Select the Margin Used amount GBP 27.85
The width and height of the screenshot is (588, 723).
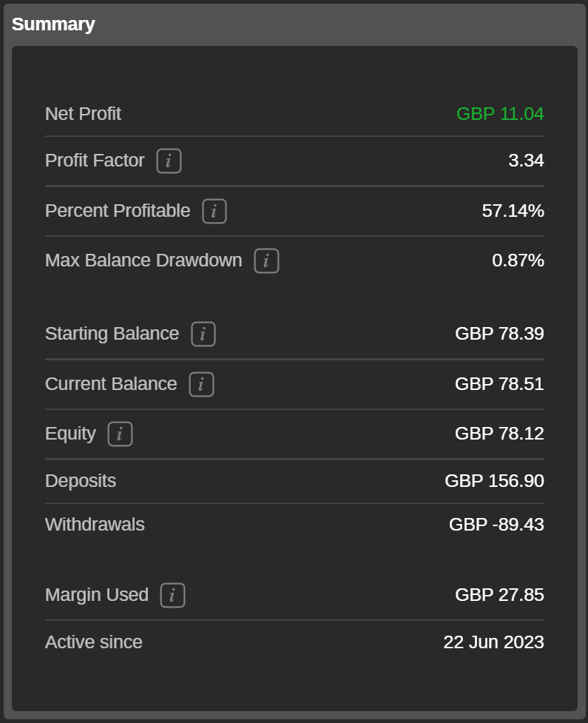click(499, 595)
